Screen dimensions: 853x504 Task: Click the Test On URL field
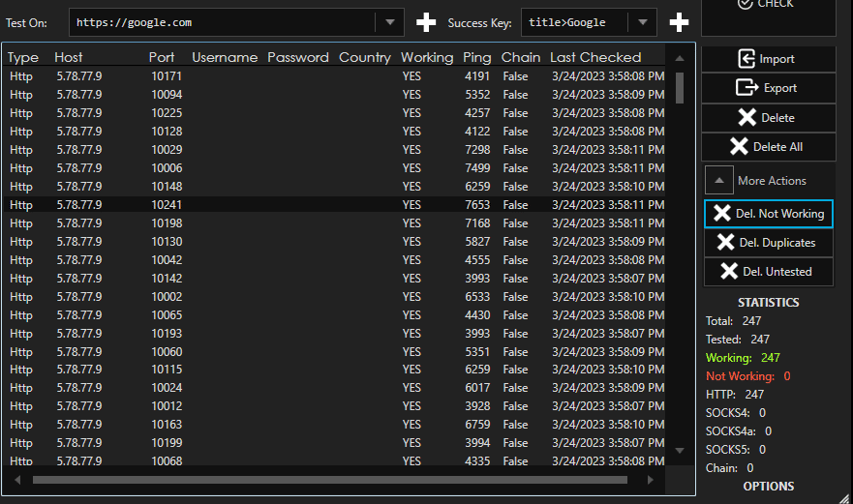coord(223,22)
